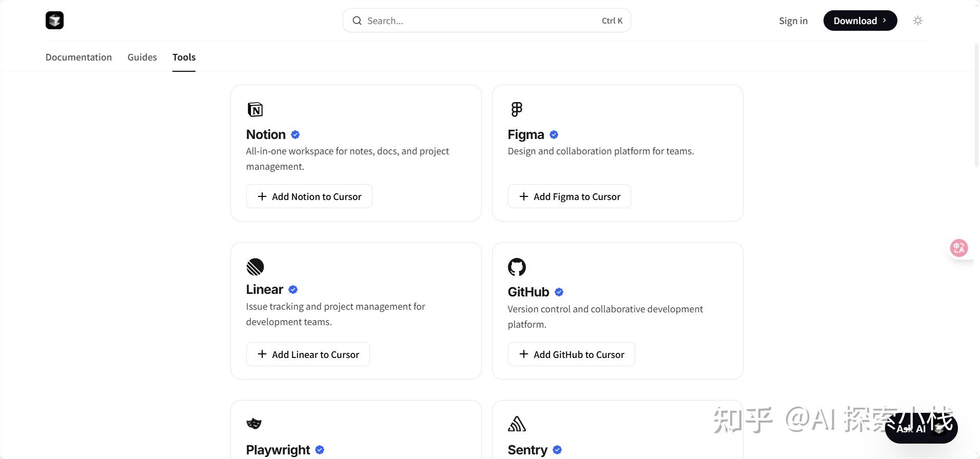Switch to the Guides tab

[x=142, y=57]
